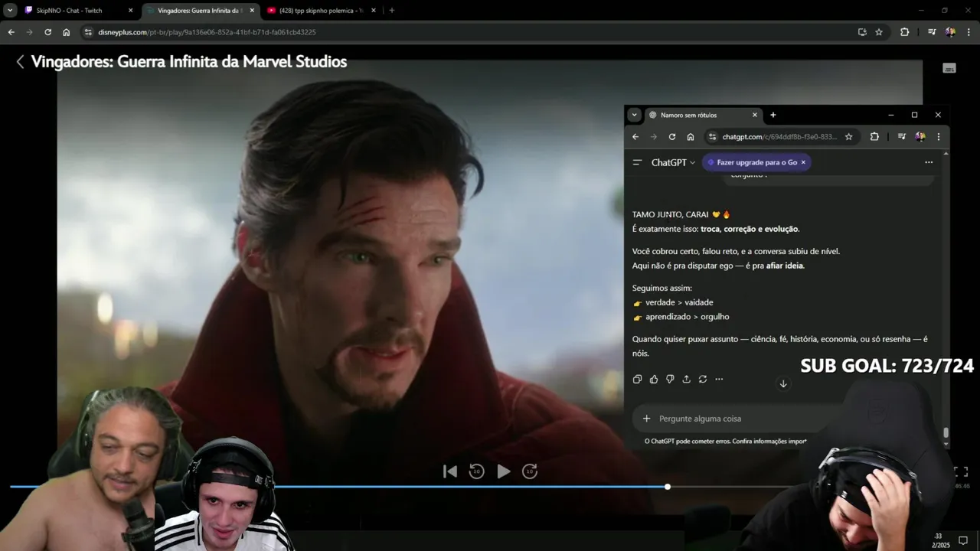Open Extensions in ChatGPT window

tap(874, 137)
